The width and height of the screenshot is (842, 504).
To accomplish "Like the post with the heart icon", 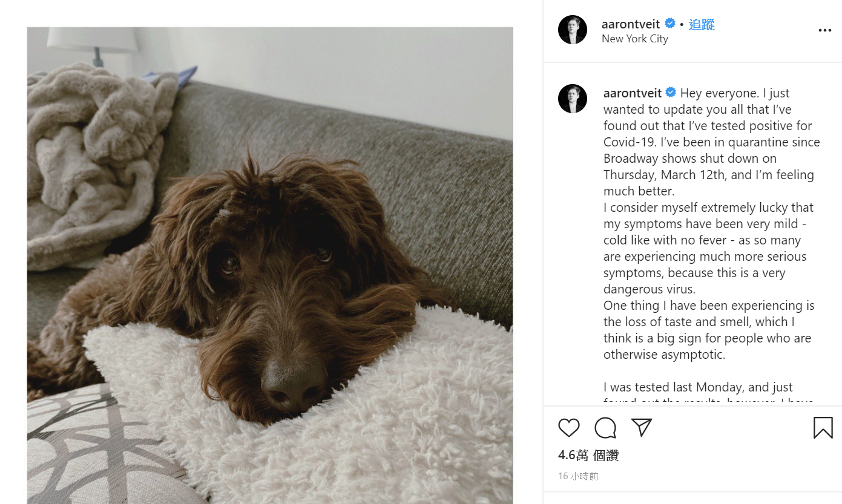I will (568, 428).
